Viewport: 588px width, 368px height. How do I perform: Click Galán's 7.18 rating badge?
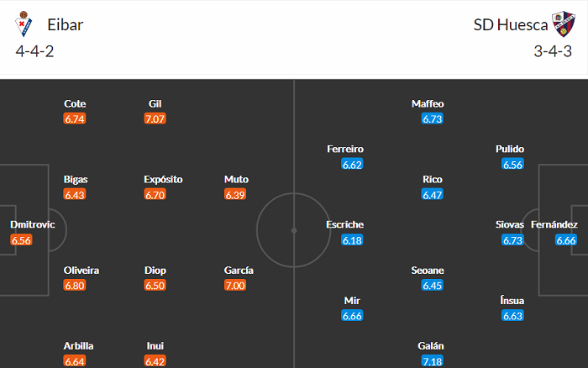pos(432,360)
